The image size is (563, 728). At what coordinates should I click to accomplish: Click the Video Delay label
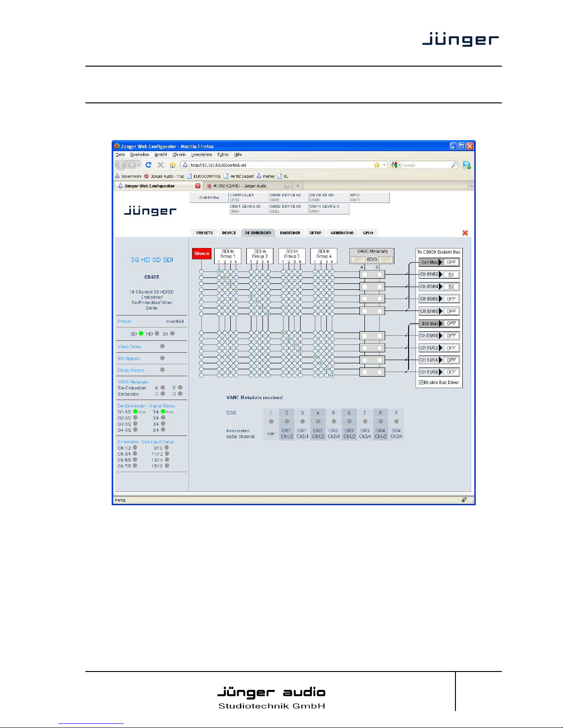click(x=130, y=347)
